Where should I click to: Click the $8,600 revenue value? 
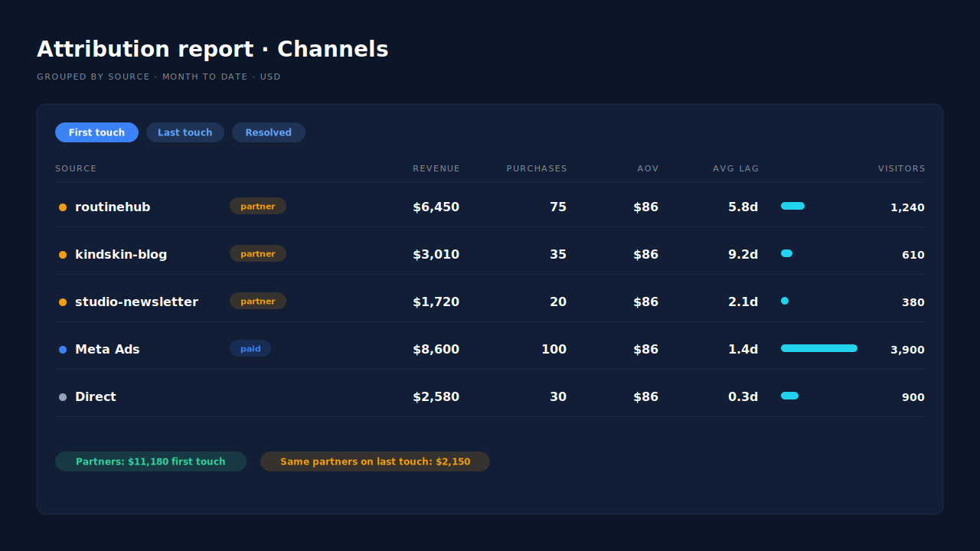pyautogui.click(x=436, y=350)
